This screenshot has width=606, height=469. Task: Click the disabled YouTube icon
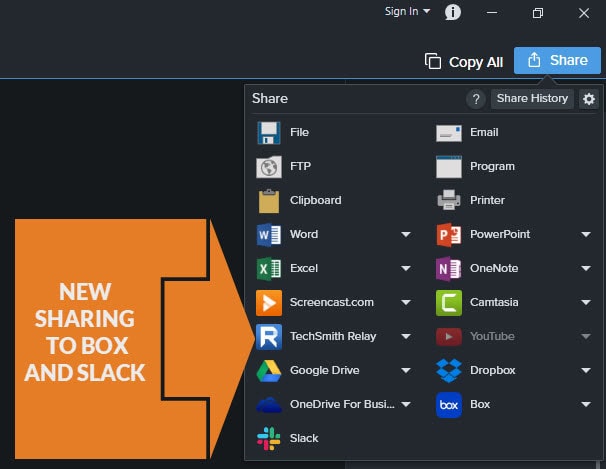(x=449, y=336)
